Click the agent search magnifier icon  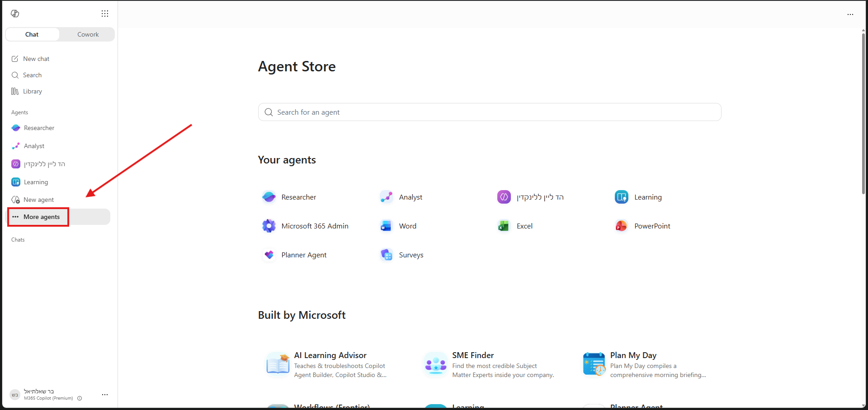click(x=269, y=112)
